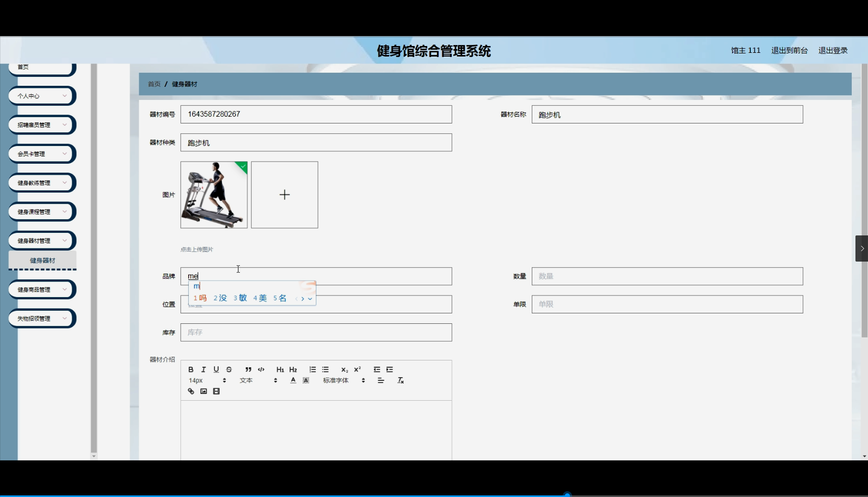Open the text alignment options

(x=381, y=380)
